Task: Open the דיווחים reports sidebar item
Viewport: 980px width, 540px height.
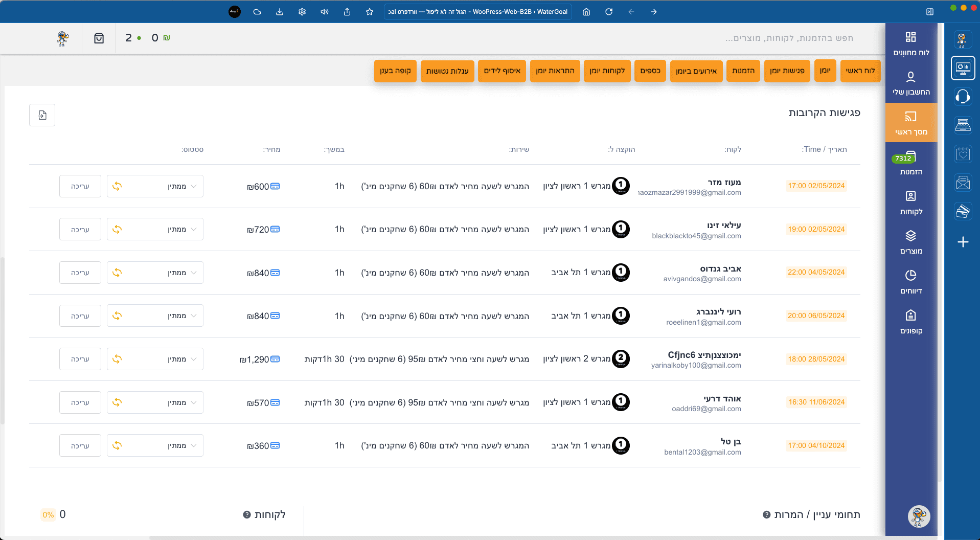Action: (x=911, y=282)
